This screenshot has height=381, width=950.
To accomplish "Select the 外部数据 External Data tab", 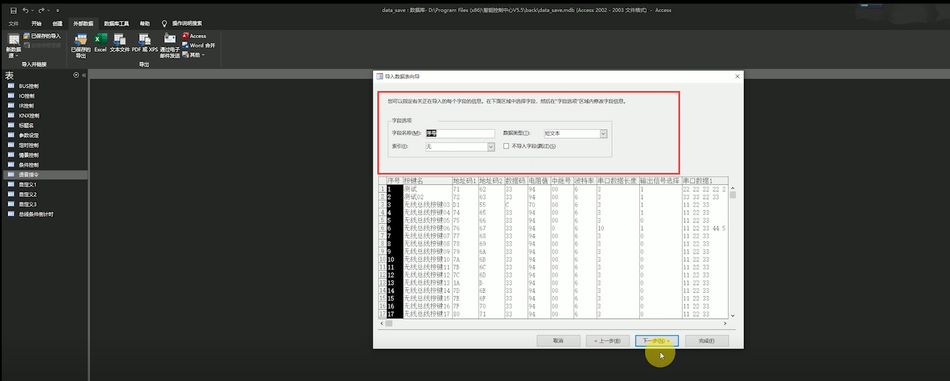I will coord(84,24).
